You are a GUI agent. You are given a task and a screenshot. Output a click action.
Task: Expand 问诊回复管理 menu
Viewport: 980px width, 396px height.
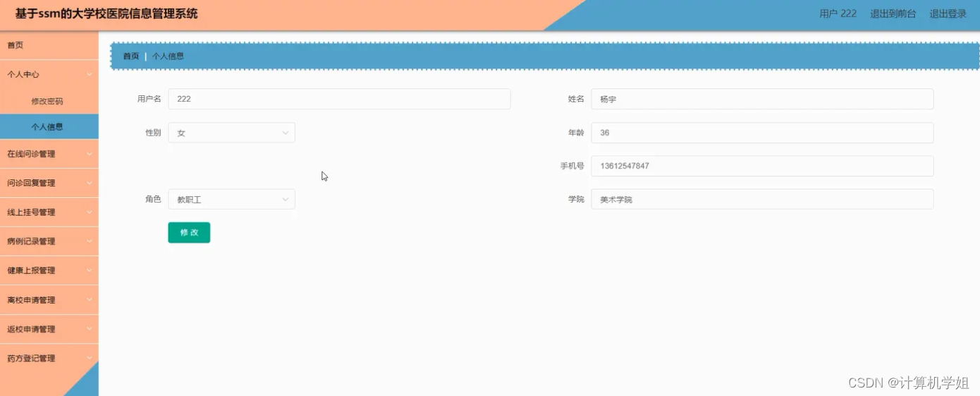[49, 183]
